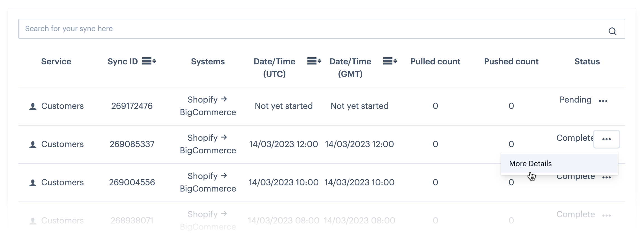
Task: Open options menu for Pending sync 269172476
Action: 603,101
